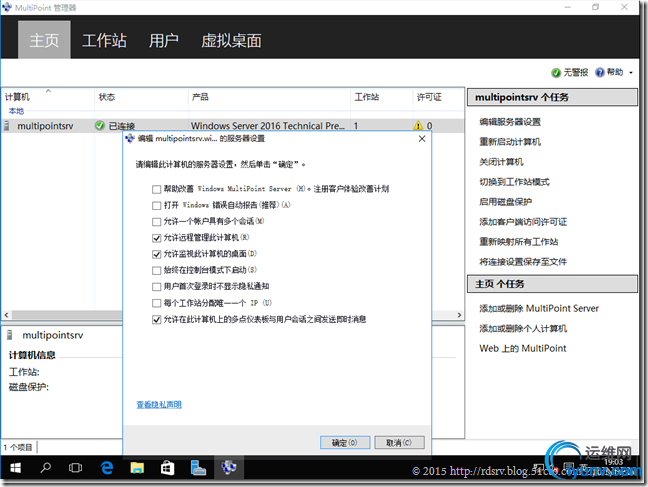Launch Microsoft Edge from taskbar
The image size is (648, 487).
107,468
